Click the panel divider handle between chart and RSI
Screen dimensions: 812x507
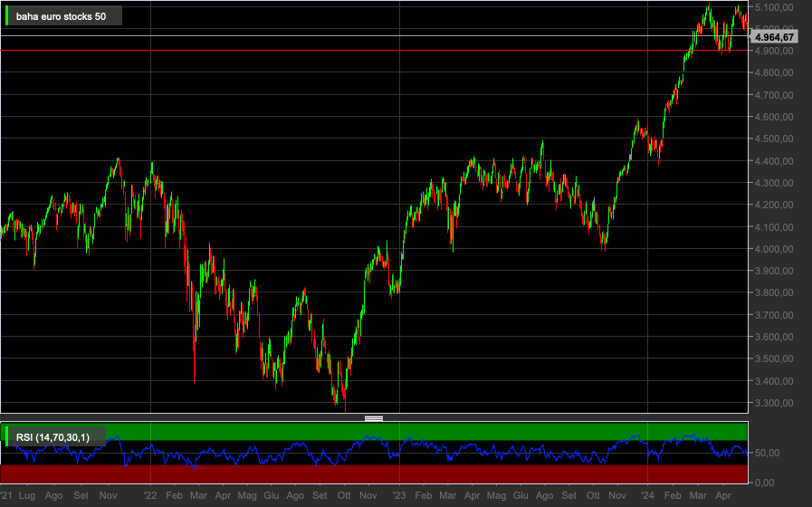(374, 418)
